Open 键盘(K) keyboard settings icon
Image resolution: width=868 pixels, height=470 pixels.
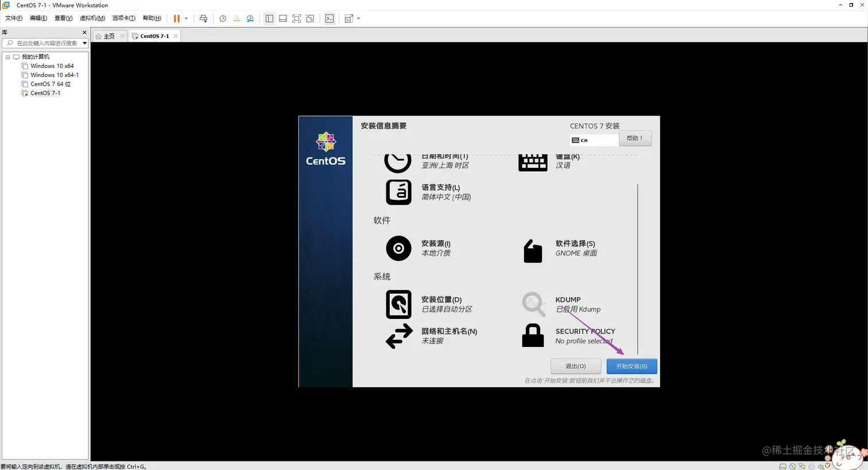pyautogui.click(x=533, y=162)
